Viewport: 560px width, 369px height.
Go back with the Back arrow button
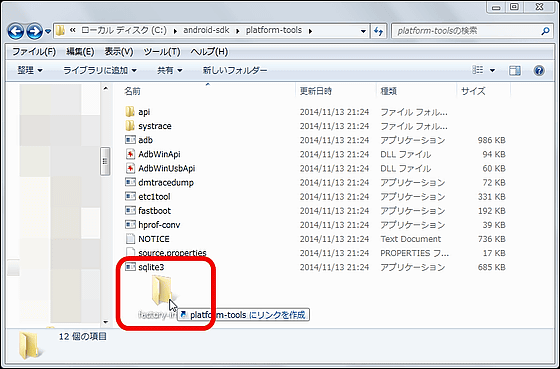pos(16,31)
